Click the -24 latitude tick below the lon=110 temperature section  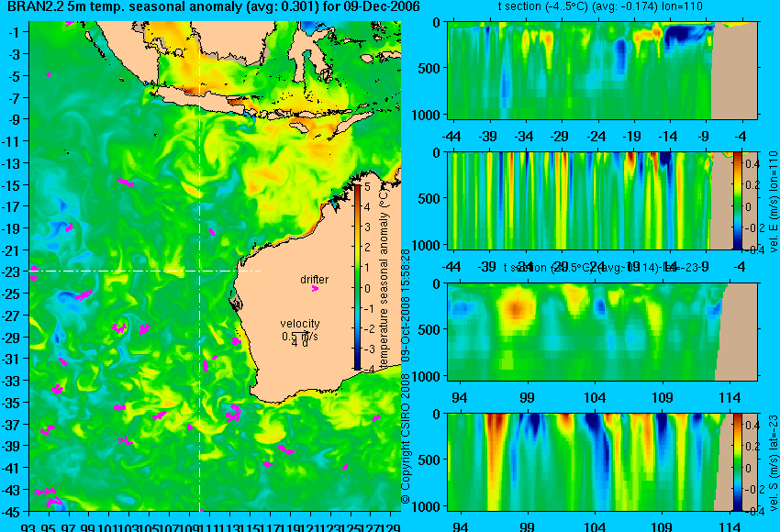(596, 137)
